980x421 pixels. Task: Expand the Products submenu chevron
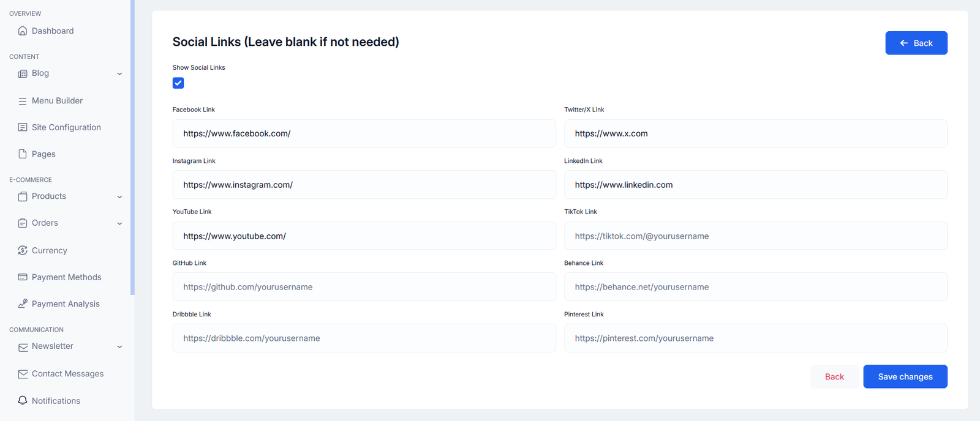click(x=119, y=197)
